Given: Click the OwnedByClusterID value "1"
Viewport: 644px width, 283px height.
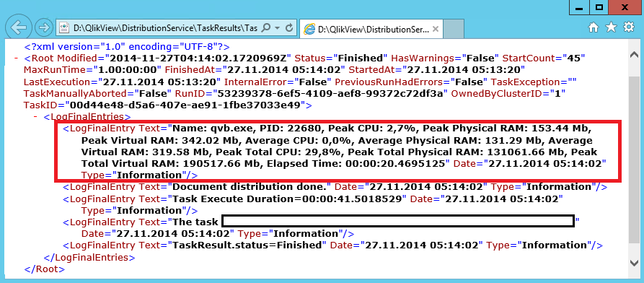Looking at the screenshot, I should coord(557,93).
